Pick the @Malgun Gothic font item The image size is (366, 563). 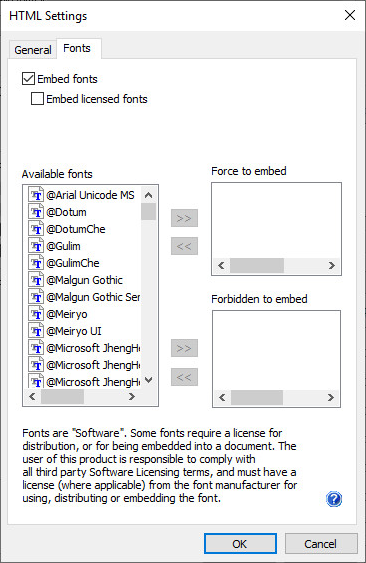(x=84, y=280)
